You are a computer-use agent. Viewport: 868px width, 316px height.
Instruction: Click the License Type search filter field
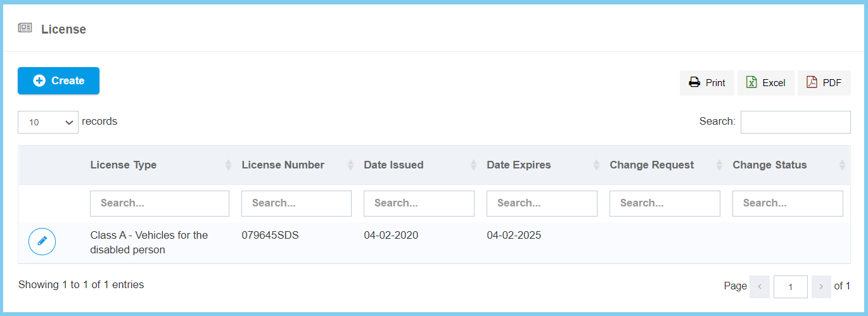(160, 203)
